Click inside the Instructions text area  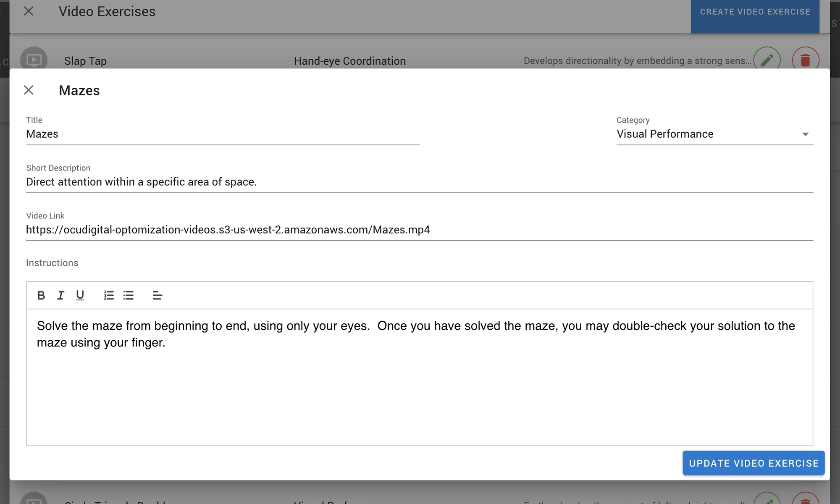pos(419,386)
